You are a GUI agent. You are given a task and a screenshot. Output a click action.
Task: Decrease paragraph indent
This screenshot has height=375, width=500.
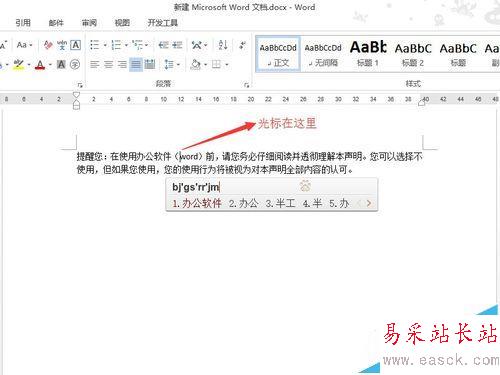pos(163,45)
